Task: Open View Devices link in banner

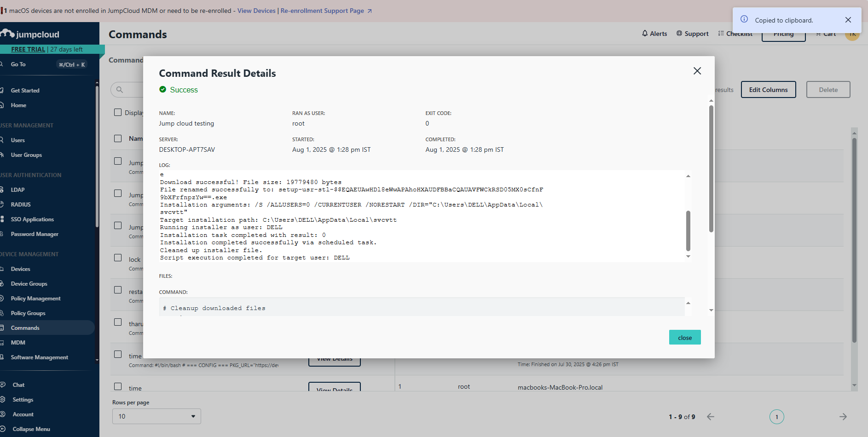Action: 256,11
